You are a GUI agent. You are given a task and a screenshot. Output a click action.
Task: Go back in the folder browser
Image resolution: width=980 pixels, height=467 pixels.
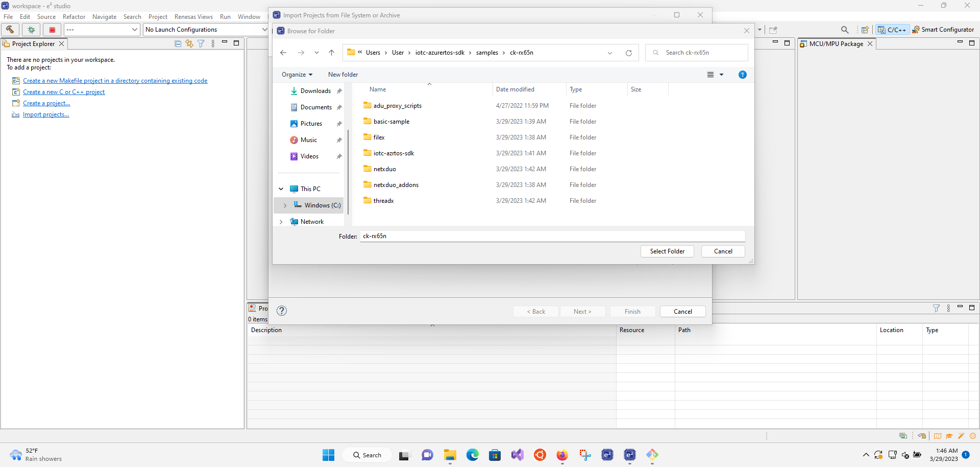tap(283, 53)
